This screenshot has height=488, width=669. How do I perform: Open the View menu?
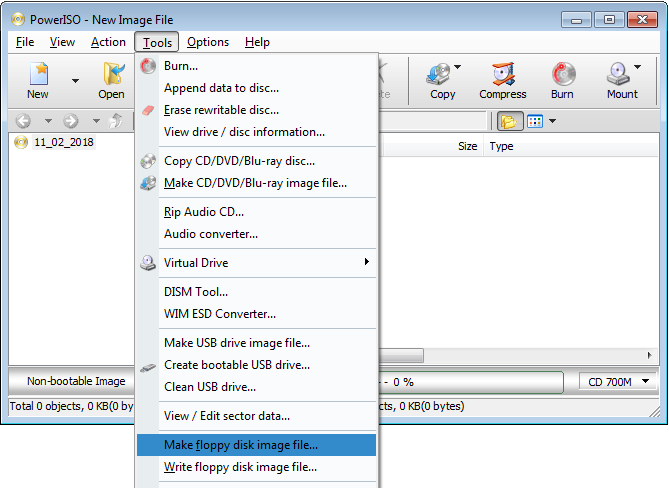pyautogui.click(x=62, y=42)
